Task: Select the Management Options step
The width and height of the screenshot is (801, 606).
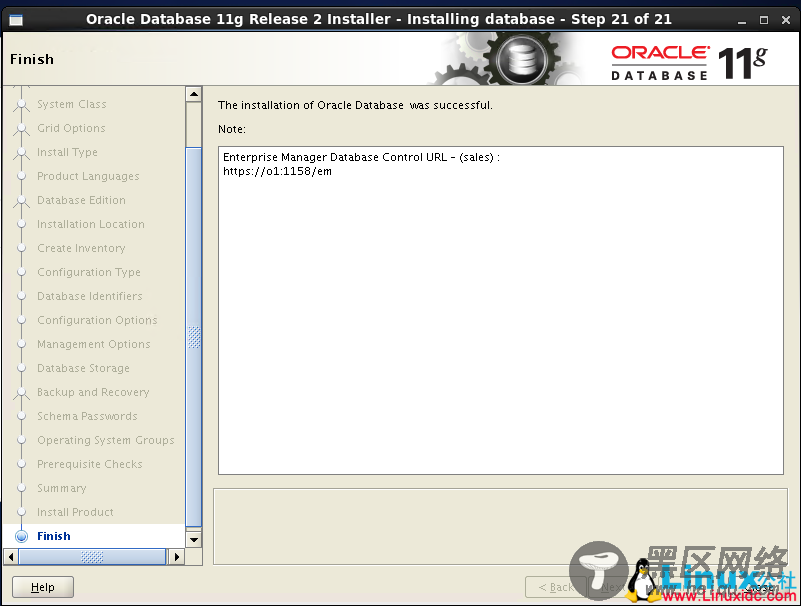Action: coord(93,344)
